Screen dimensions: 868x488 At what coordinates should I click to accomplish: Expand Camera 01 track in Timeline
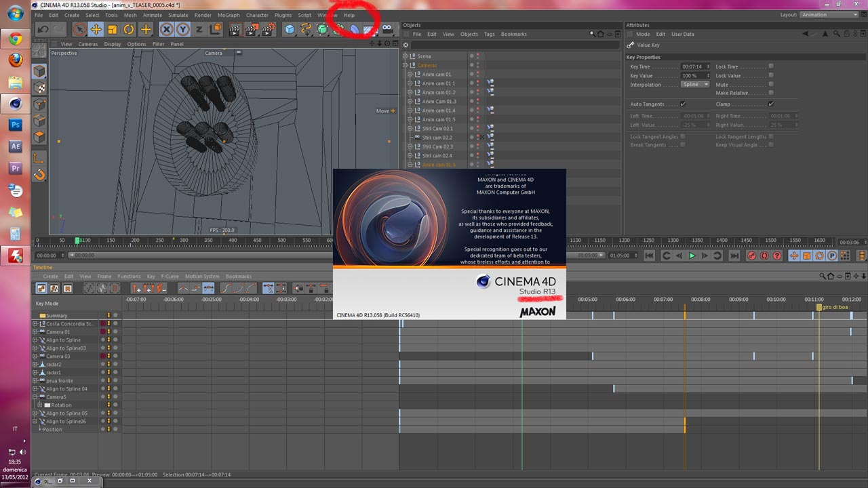35,332
